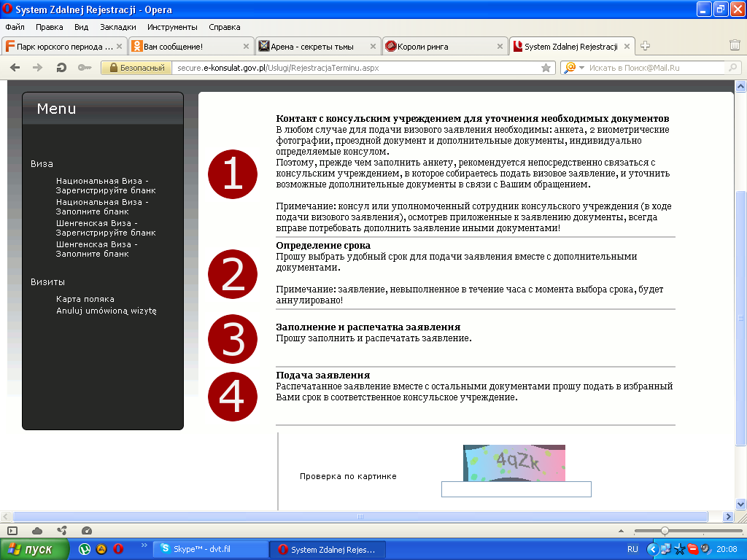Viewport: 747px width, 560px height.
Task: Open the Windows пуск start button
Action: (34, 549)
